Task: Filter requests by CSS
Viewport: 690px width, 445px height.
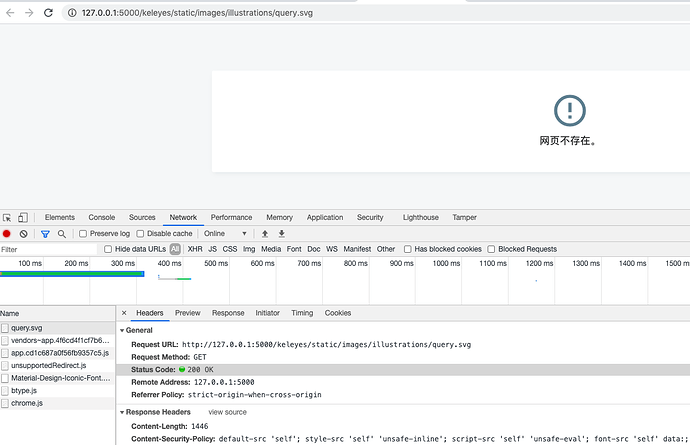Action: (x=230, y=249)
